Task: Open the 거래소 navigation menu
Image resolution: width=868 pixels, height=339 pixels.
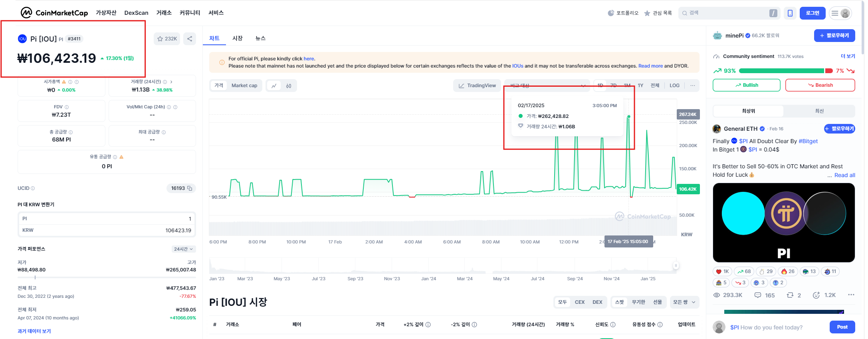Action: pyautogui.click(x=164, y=13)
